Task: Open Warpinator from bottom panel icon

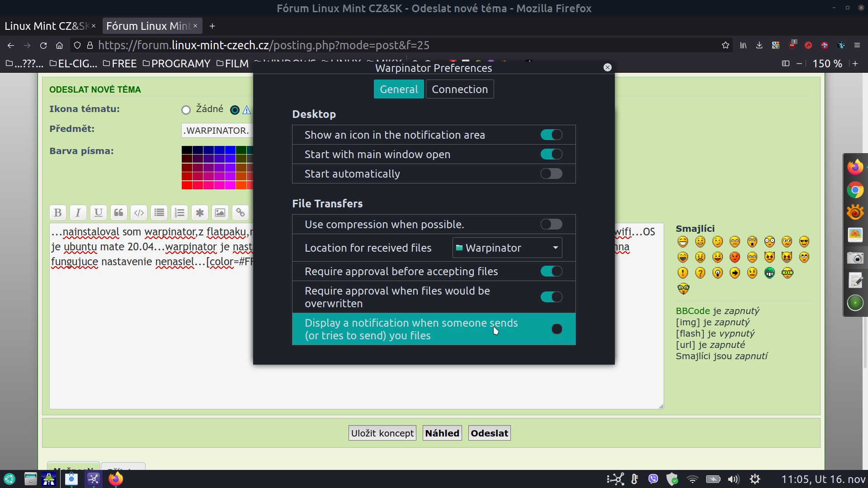Action: pos(94,479)
